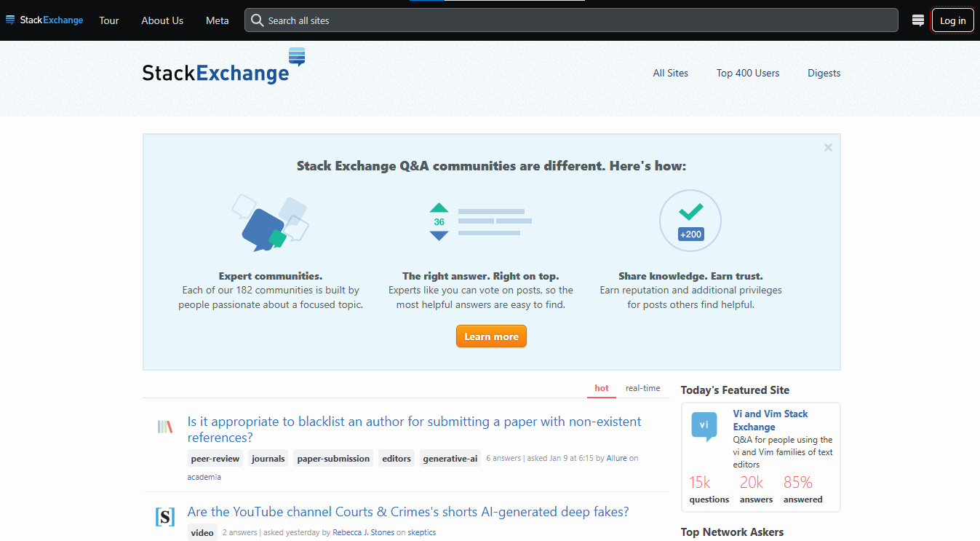
Task: Click the peer-review tag
Action: [x=215, y=458]
